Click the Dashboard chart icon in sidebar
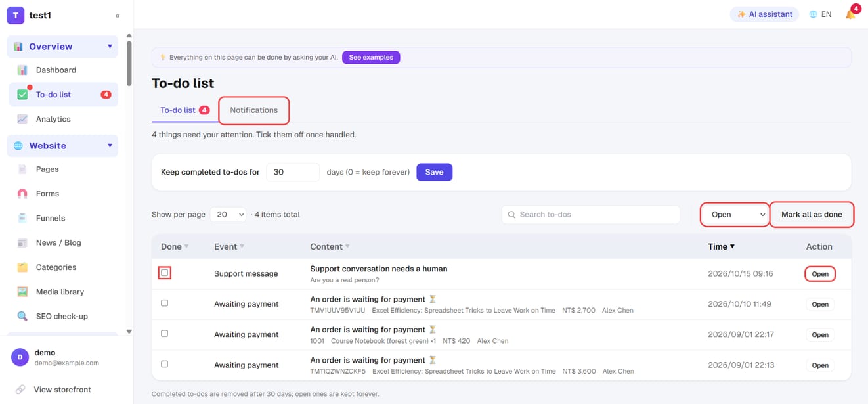This screenshot has height=404, width=868. [22, 70]
